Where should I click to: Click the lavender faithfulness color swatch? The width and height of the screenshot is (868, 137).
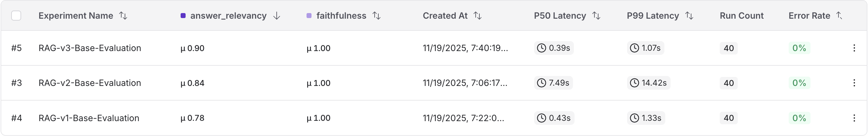(x=309, y=16)
